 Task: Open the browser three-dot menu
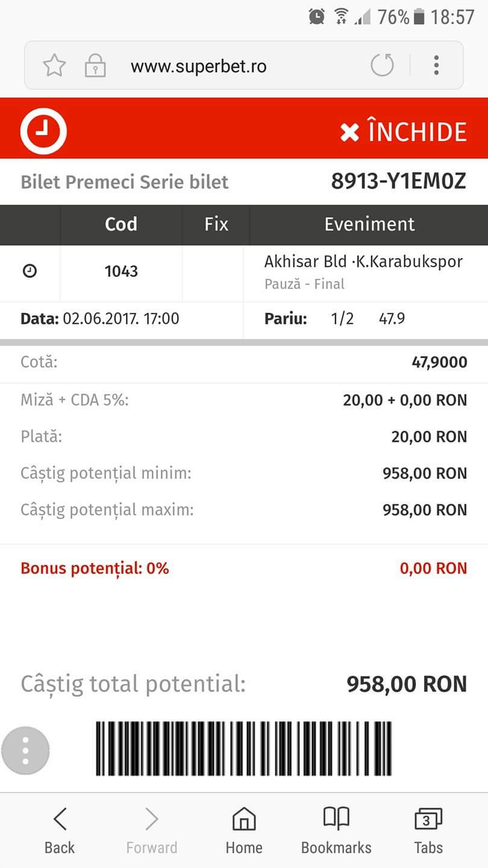click(436, 65)
